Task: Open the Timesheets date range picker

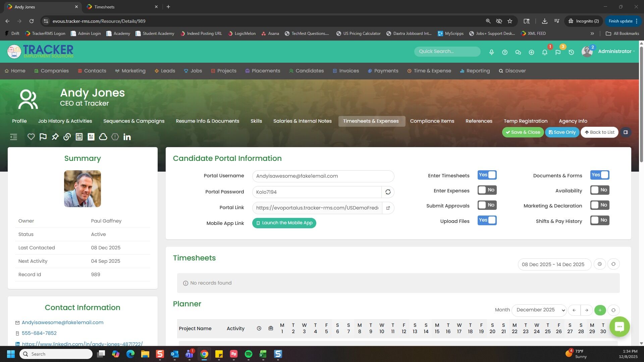Action: [x=554, y=264]
